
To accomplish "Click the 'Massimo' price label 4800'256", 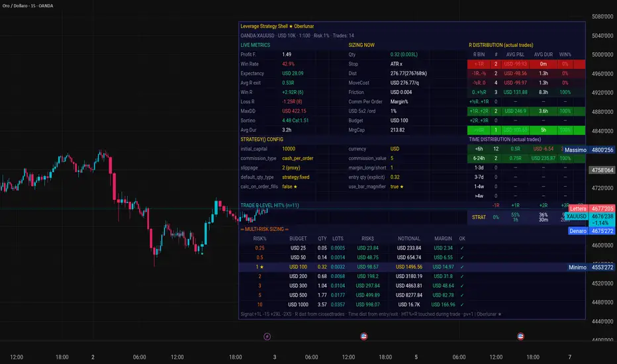I will pos(589,150).
